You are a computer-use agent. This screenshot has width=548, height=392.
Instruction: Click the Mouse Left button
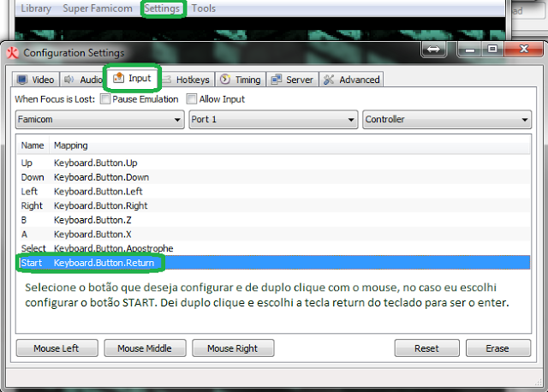tap(57, 348)
